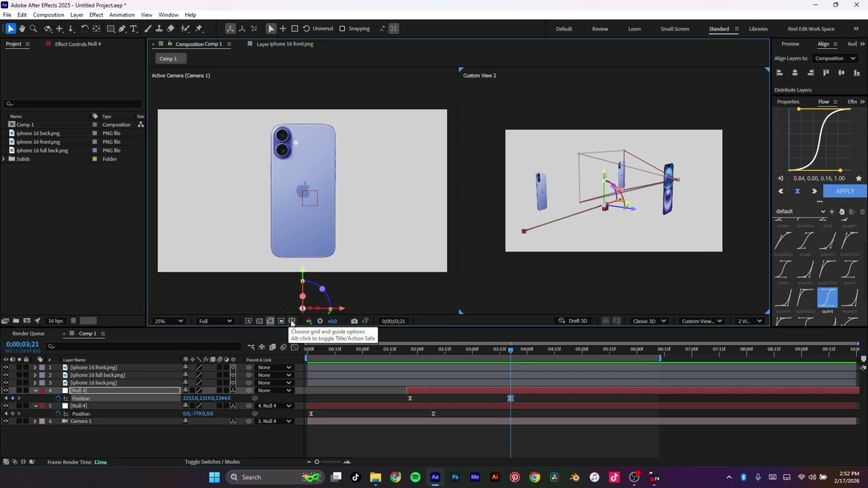Click the Reset Exposure icon
Screen dimensions: 868x488
point(320,321)
